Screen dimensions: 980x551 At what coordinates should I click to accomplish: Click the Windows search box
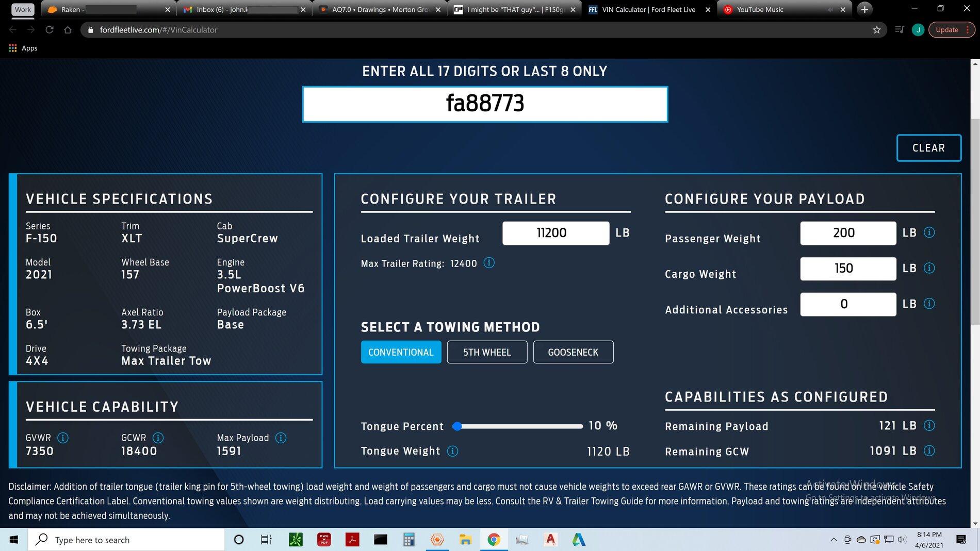click(x=126, y=540)
